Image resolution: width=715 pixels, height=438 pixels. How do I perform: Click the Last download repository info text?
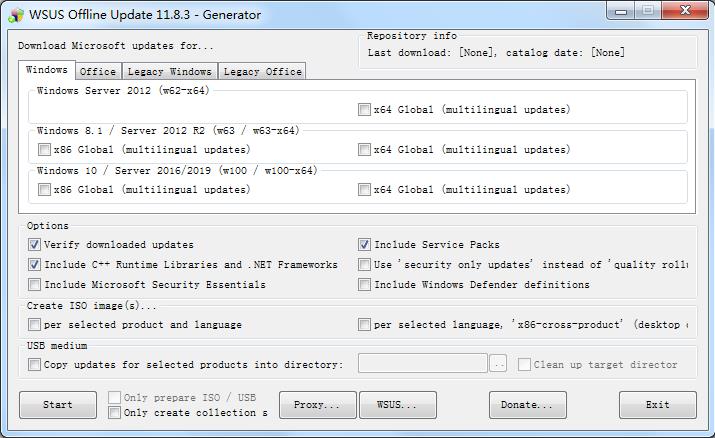pyautogui.click(x=496, y=52)
